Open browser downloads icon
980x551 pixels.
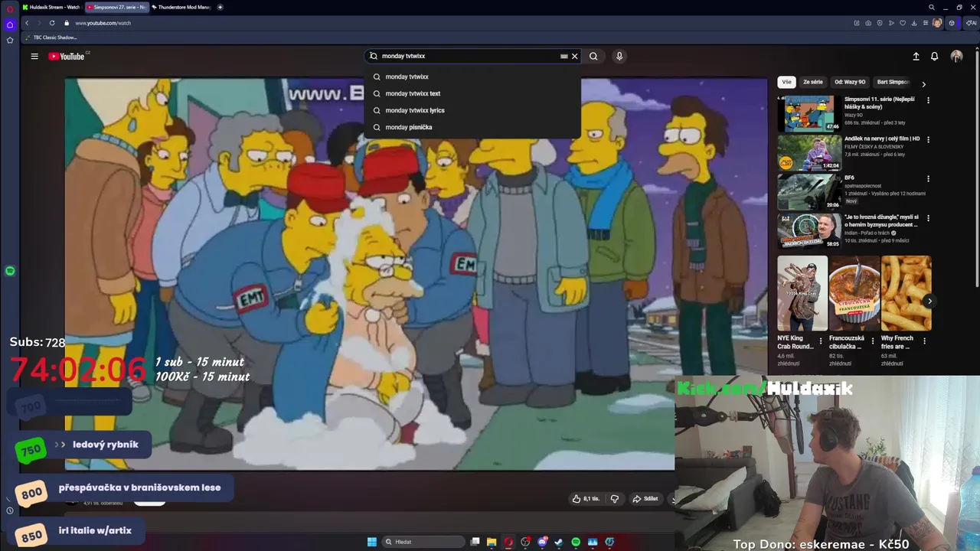pyautogui.click(x=914, y=23)
